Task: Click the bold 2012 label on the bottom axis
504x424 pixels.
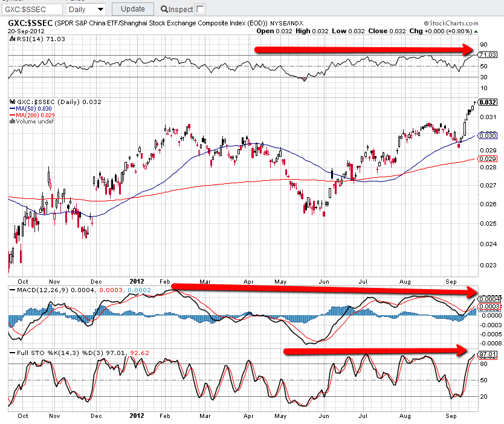Action: (x=137, y=416)
